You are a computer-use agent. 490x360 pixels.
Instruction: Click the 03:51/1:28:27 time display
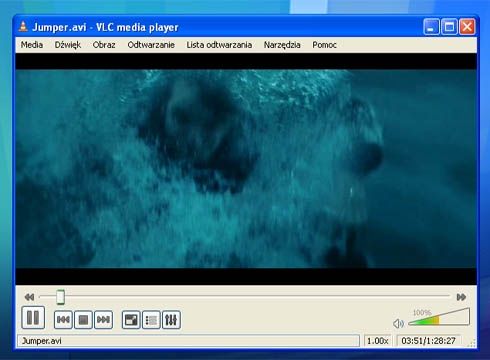pyautogui.click(x=428, y=341)
